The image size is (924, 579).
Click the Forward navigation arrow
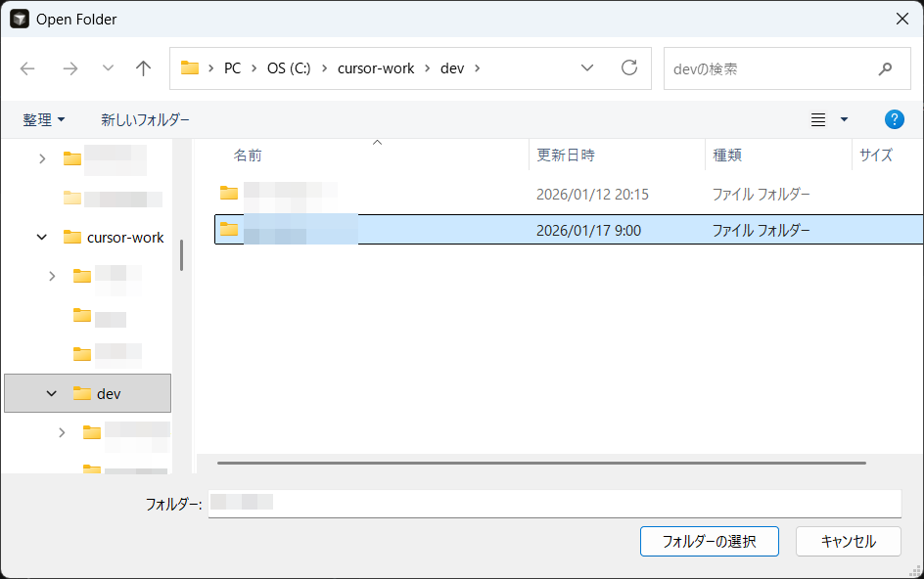[69, 68]
